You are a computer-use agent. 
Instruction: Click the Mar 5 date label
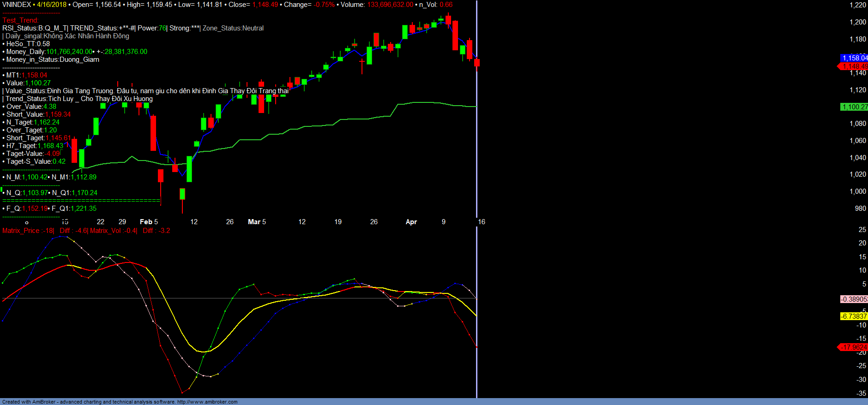point(257,222)
